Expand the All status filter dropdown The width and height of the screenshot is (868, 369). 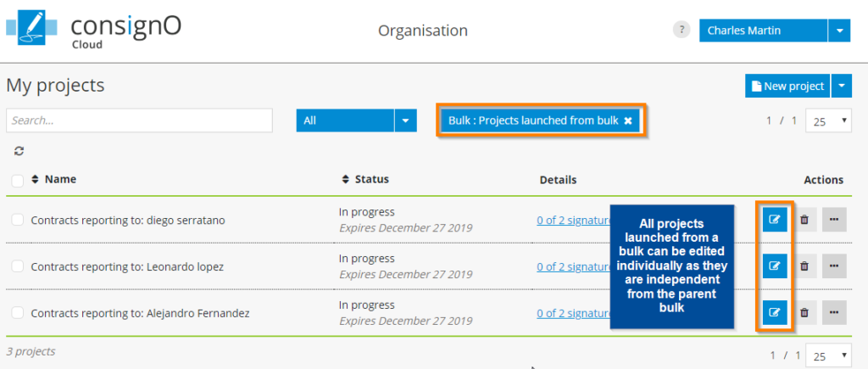click(x=407, y=120)
